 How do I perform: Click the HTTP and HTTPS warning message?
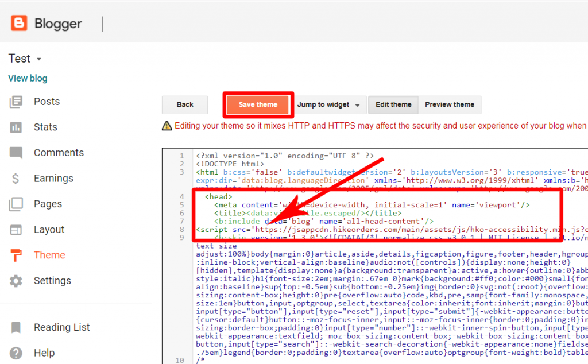(x=381, y=126)
